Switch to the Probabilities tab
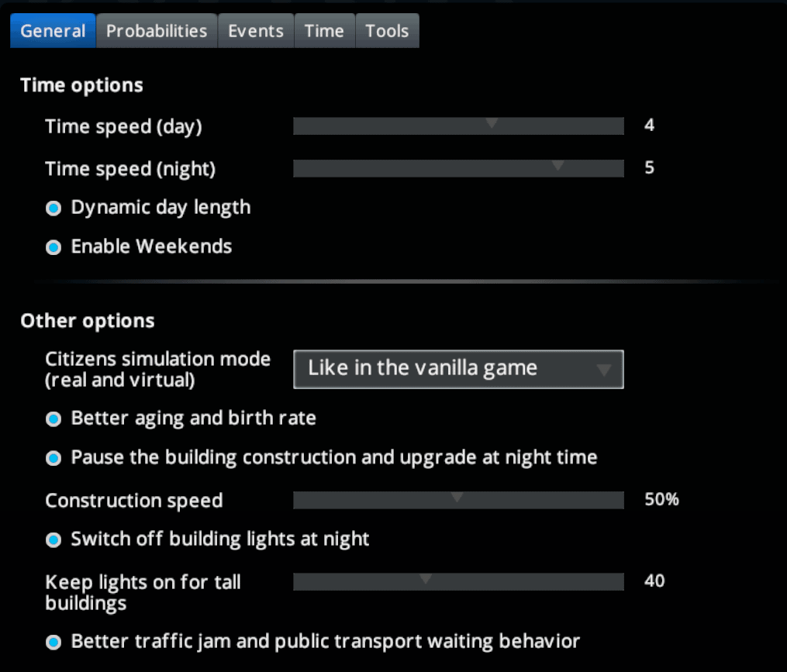 point(157,31)
